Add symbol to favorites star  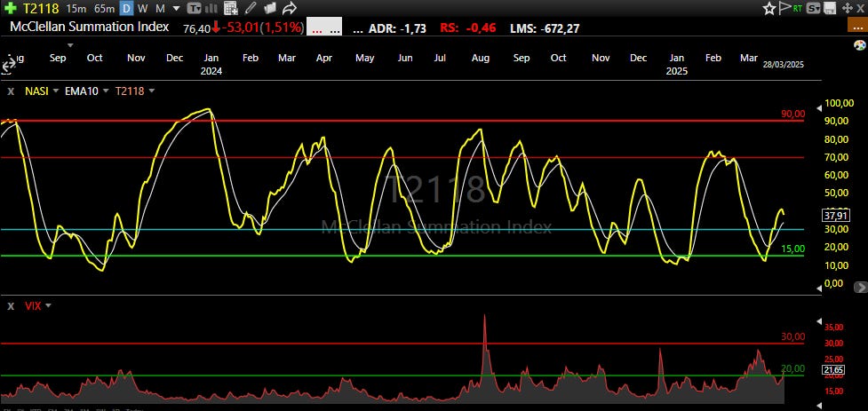pyautogui.click(x=768, y=8)
